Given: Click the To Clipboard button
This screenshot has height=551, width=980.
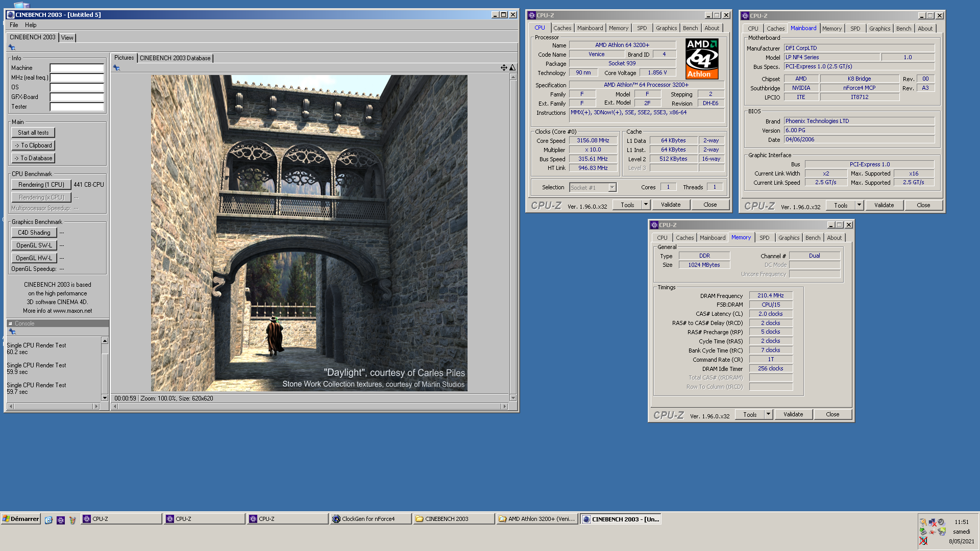Looking at the screenshot, I should point(33,145).
